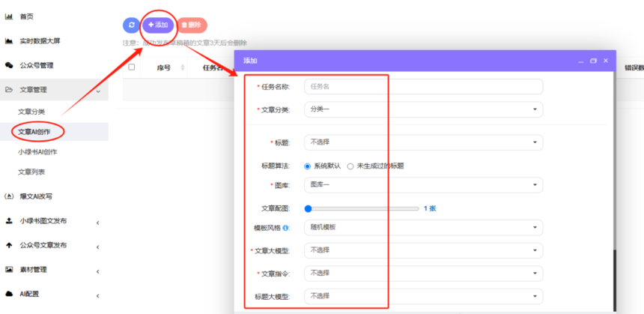Click the 文章管理 folder icon
This screenshot has height=314, width=644.
(9, 90)
